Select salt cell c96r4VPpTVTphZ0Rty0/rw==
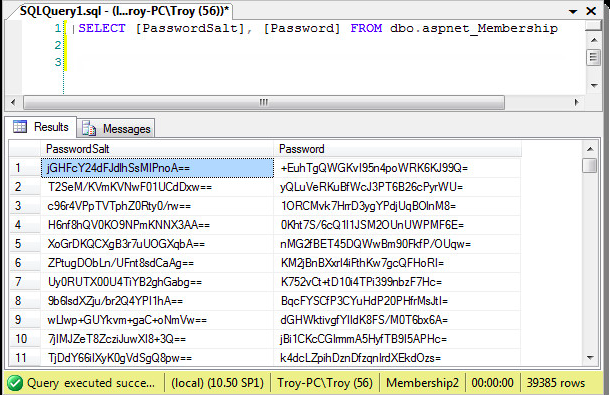This screenshot has height=395, width=610. [157, 206]
